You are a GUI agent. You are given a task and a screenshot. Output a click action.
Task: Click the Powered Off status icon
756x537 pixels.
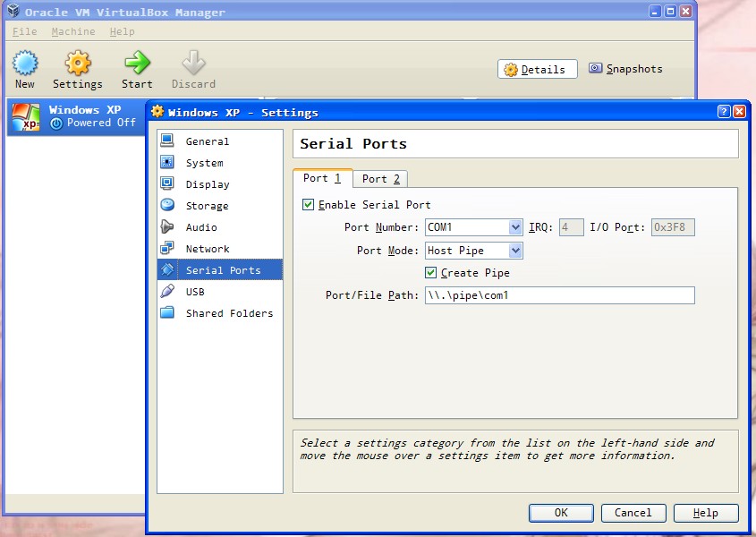(56, 124)
